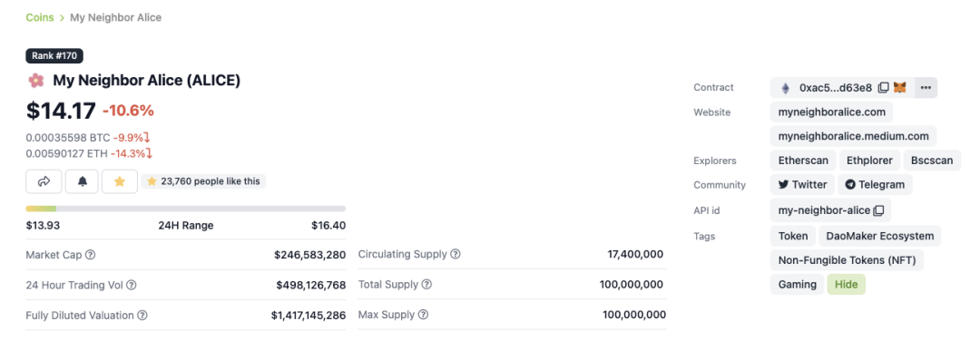
Task: Copy the contract address with copy icon
Action: 883,88
